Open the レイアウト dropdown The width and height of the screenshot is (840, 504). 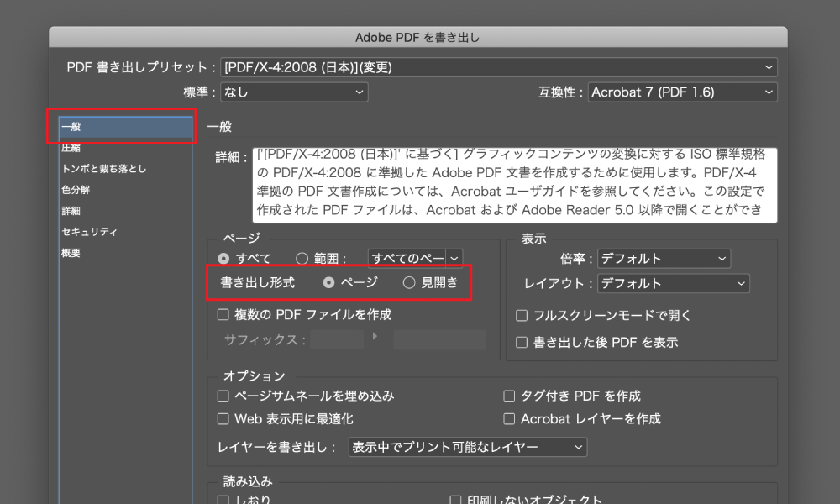674,283
